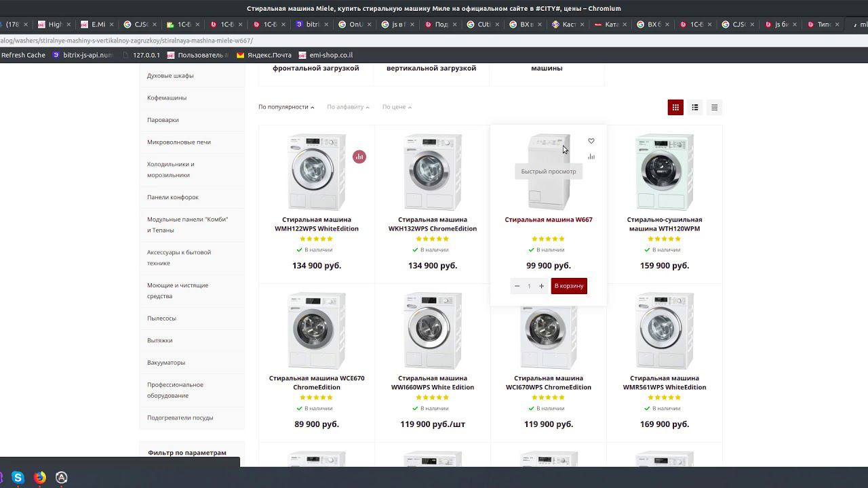
Task: Switch to the list view with thumbnails
Action: 695,107
